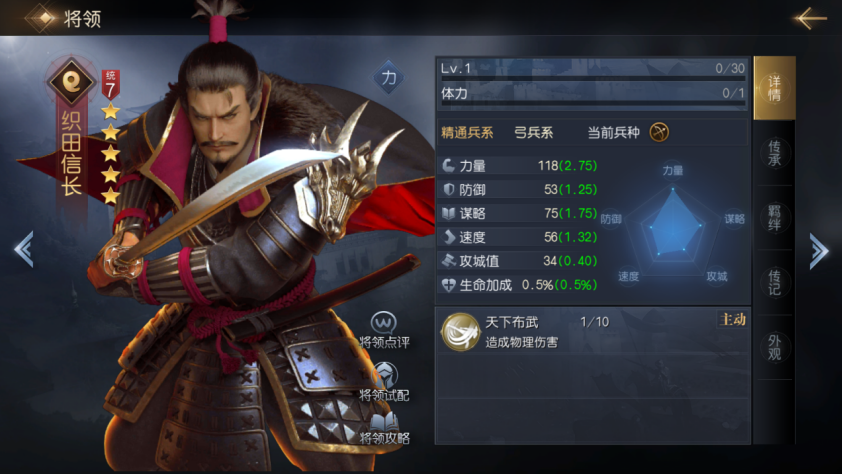This screenshot has width=842, height=474.
Task: Switch to the 详情 tab
Action: [x=774, y=88]
